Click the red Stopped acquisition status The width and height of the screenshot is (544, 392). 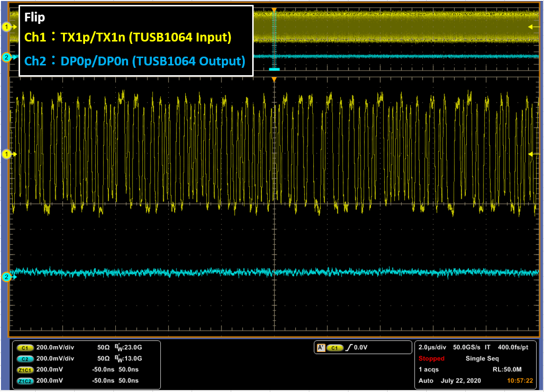431,358
